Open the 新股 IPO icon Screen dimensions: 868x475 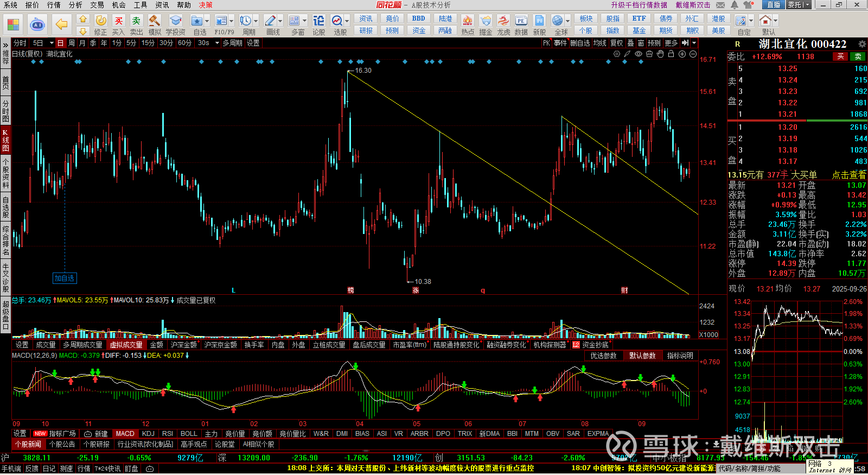click(539, 21)
